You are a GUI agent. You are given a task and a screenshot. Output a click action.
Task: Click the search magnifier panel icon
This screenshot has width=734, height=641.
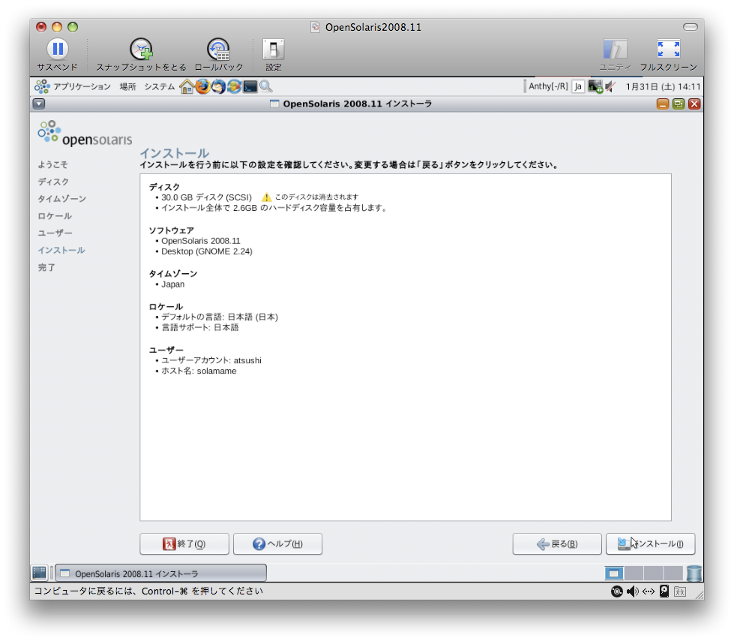point(266,87)
